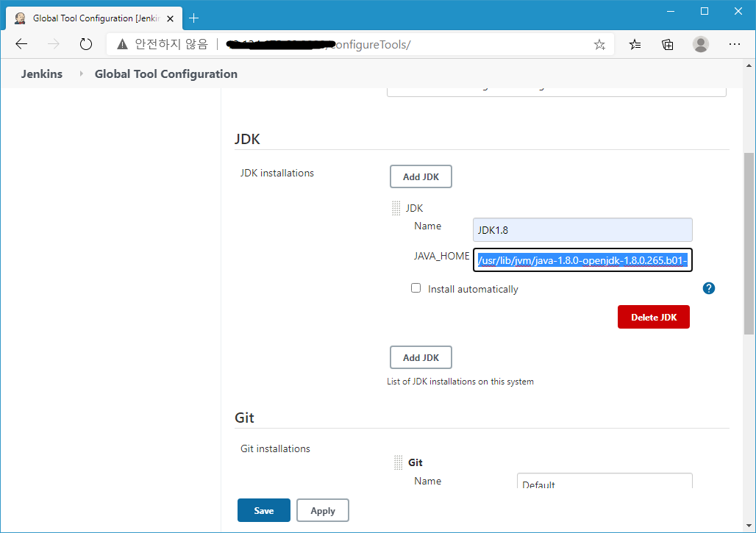Image resolution: width=756 pixels, height=533 pixels.
Task: Enable the Install automatically checkbox
Action: tap(416, 287)
